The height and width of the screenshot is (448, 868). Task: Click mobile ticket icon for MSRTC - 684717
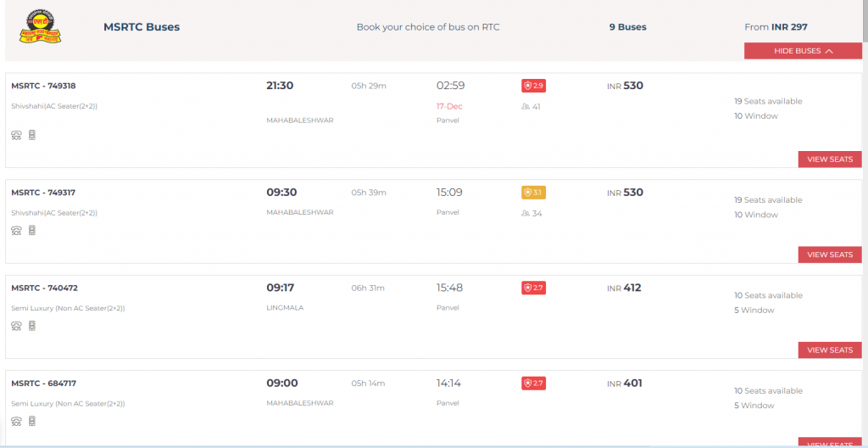32,422
